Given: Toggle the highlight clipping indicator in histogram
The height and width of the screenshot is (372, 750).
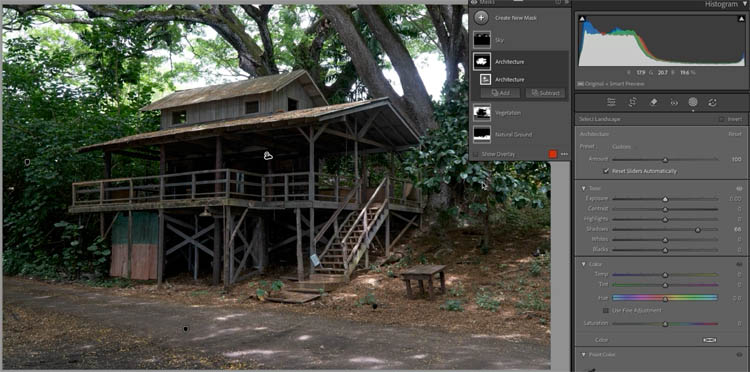Looking at the screenshot, I should pos(741,19).
